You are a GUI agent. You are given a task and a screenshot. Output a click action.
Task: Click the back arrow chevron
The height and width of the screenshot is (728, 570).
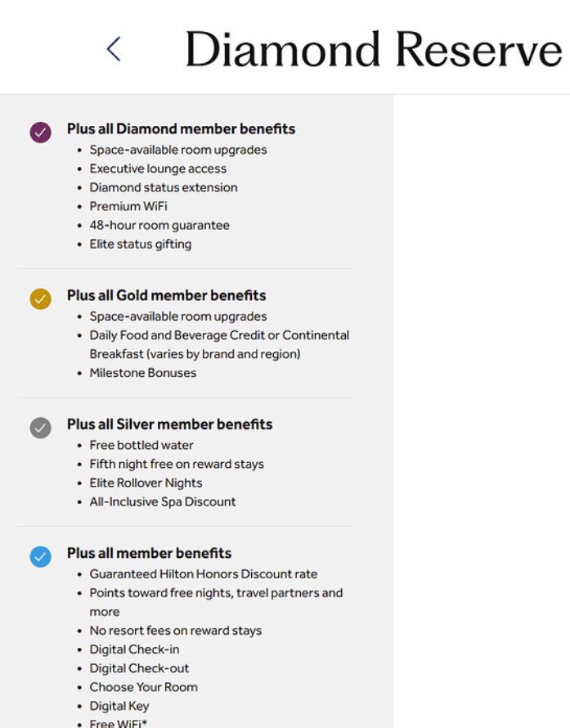pyautogui.click(x=114, y=49)
